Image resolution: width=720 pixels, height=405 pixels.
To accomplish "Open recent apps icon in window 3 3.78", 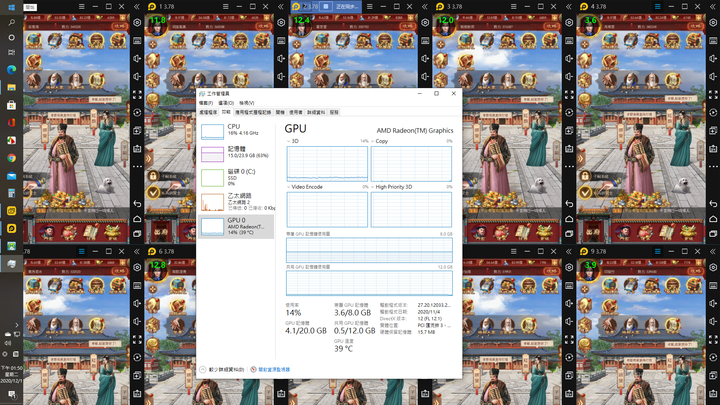I will coord(569,234).
